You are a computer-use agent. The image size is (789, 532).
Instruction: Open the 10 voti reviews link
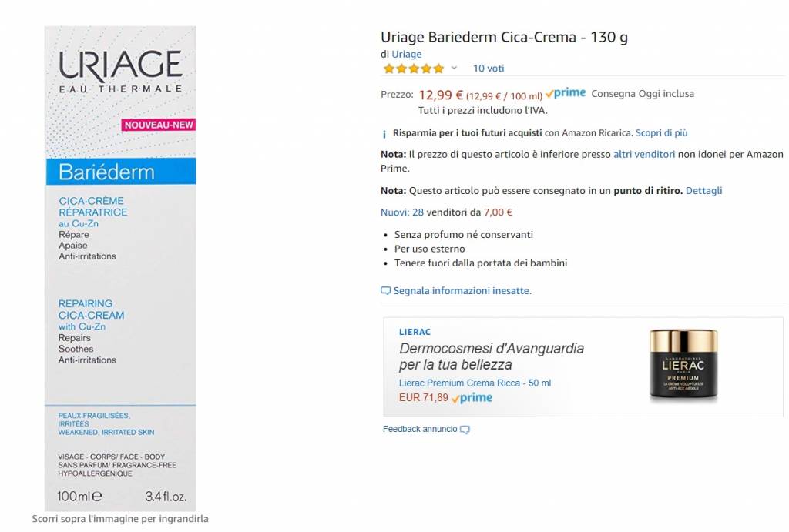pyautogui.click(x=489, y=69)
